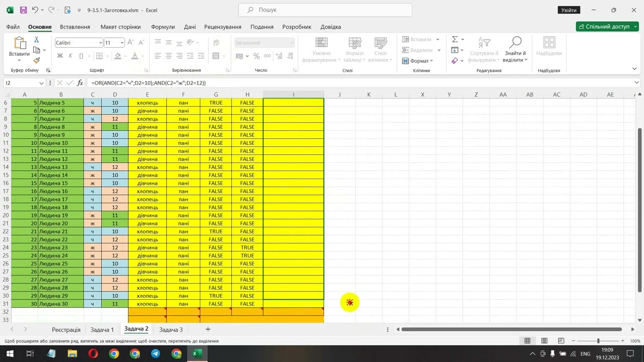Click the Clear eraser icon
644x362 pixels.
click(455, 61)
